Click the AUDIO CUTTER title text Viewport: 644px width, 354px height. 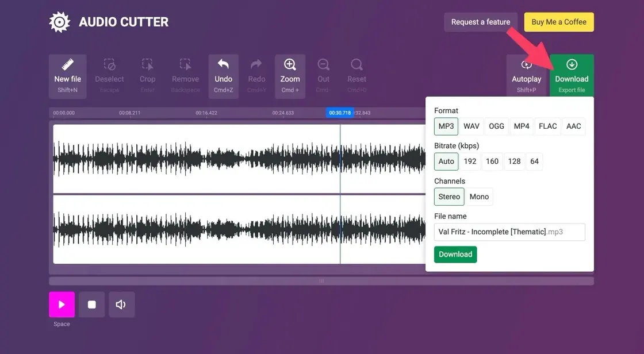pos(124,22)
